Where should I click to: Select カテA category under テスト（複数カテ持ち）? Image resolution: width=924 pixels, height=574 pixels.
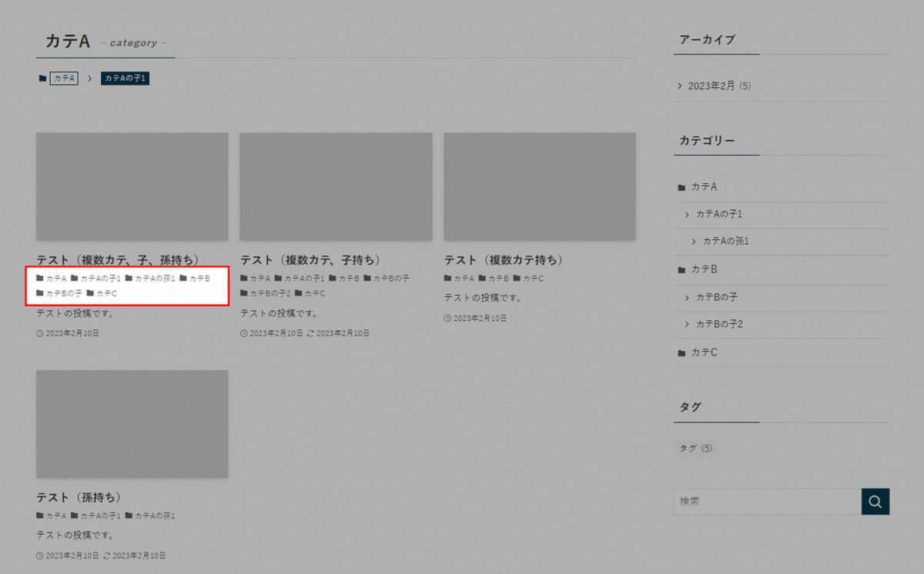point(464,279)
